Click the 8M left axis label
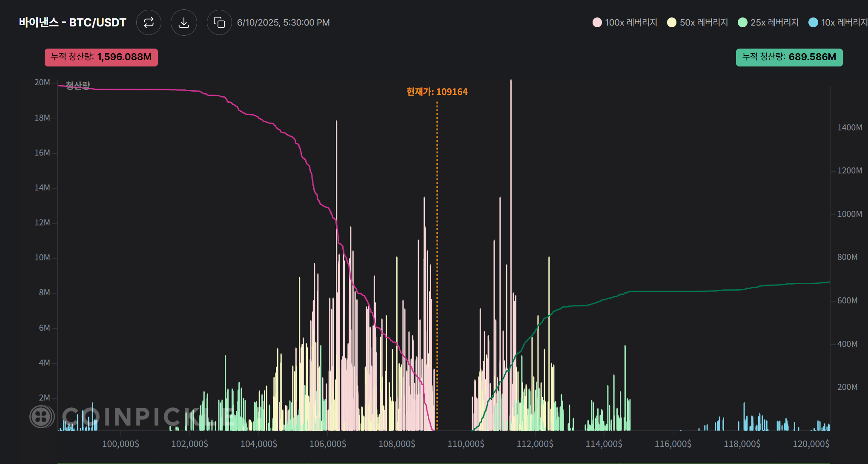Screen dimensions: 868x464 [x=44, y=292]
